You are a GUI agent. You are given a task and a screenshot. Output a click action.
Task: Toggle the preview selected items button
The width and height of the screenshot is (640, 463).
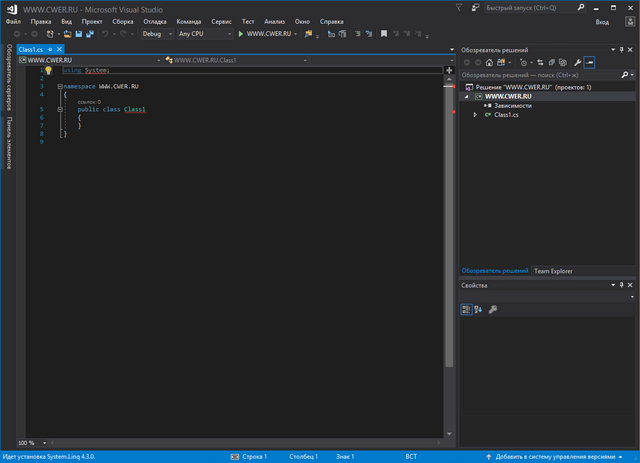[x=590, y=62]
